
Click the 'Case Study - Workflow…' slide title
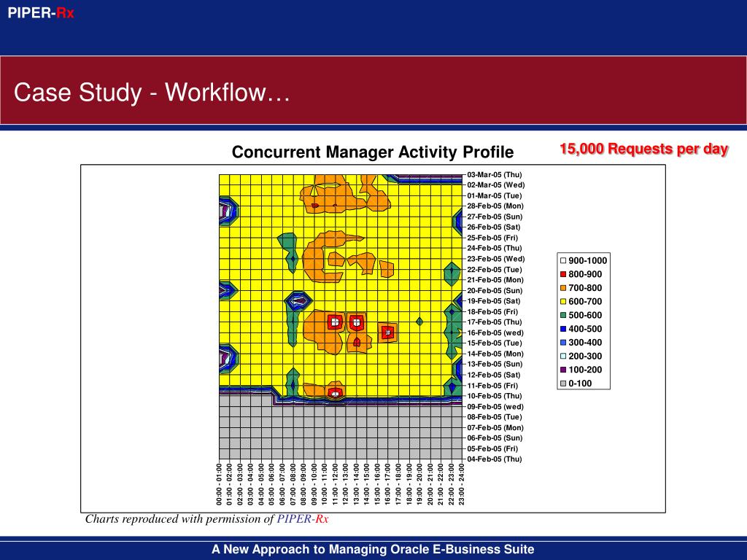(152, 92)
